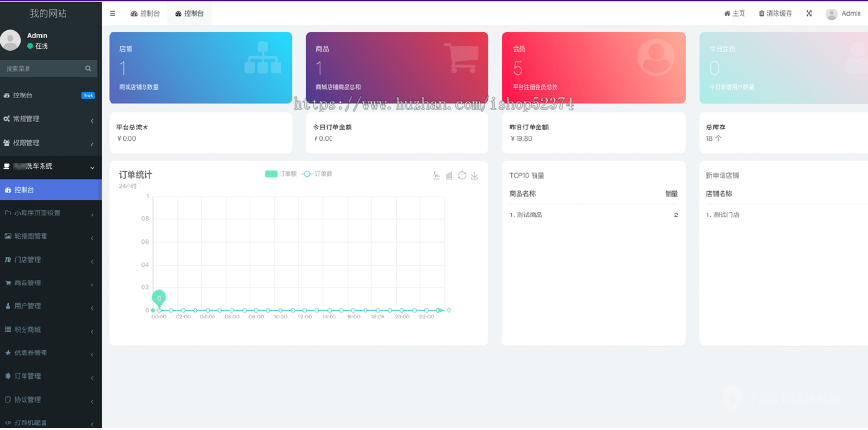The image size is (868, 430).
Task: Go to 主页 link in header
Action: click(x=735, y=14)
